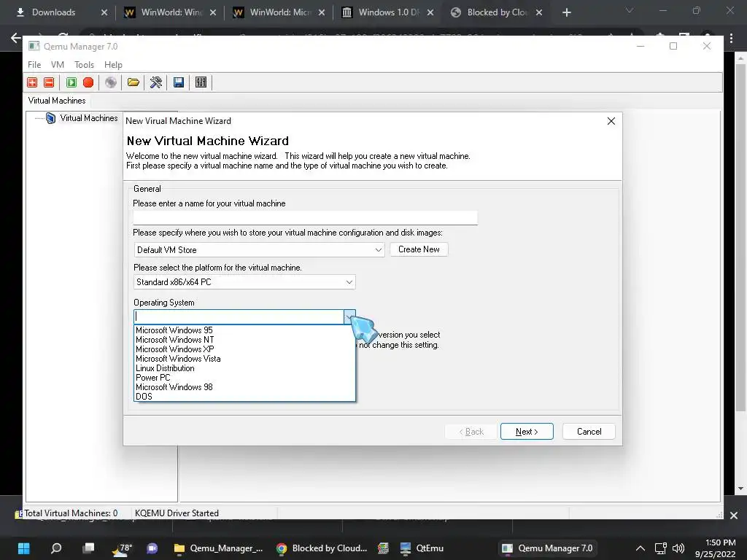Viewport: 747px width, 560px height.
Task: Click the Cancel button
Action: (x=589, y=432)
